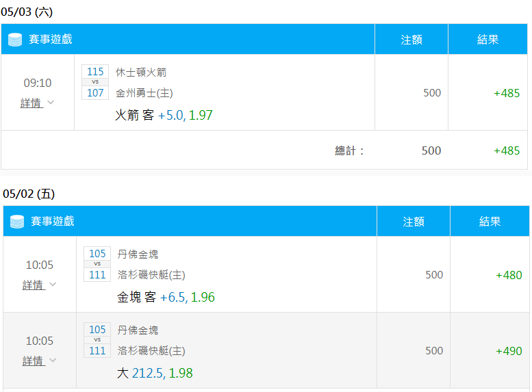The height and width of the screenshot is (392, 532).
Task: Select the 結果 column header in 05/03 table
Action: (x=487, y=39)
